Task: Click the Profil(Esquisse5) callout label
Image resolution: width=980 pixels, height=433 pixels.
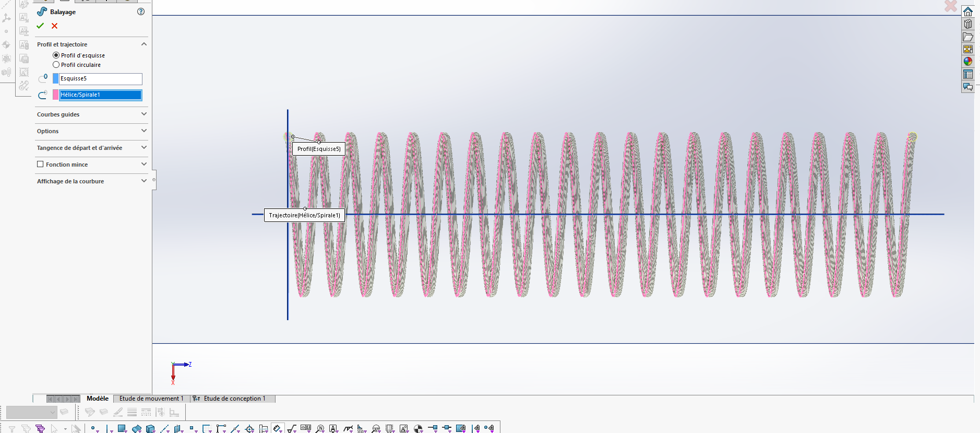Action: (x=319, y=149)
